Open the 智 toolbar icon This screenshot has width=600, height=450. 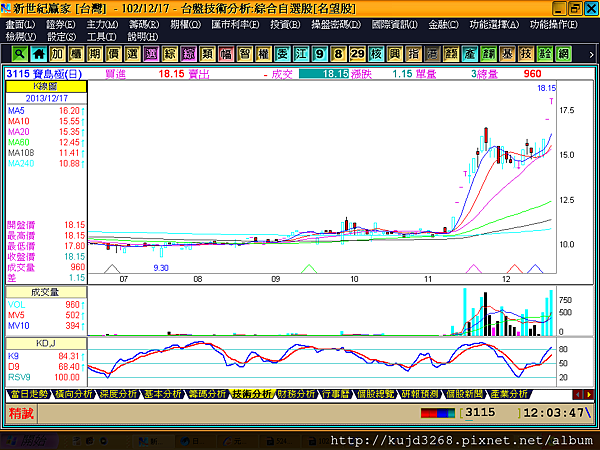pos(245,54)
